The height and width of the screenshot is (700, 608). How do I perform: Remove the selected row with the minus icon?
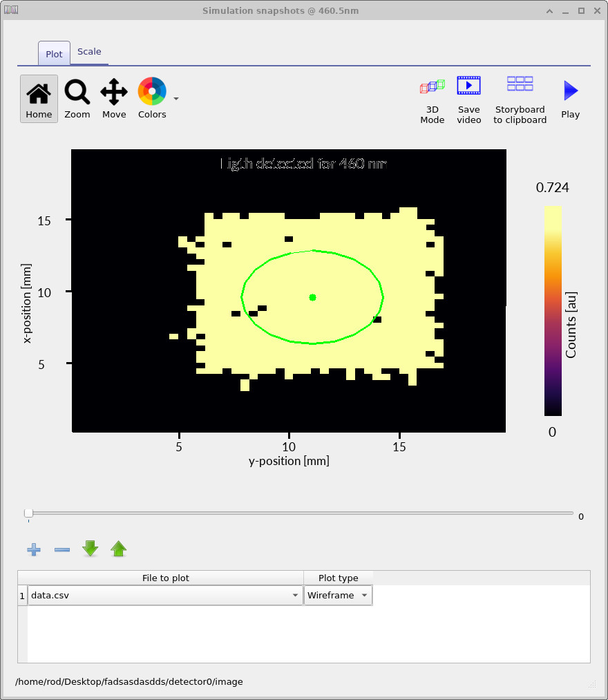61,549
